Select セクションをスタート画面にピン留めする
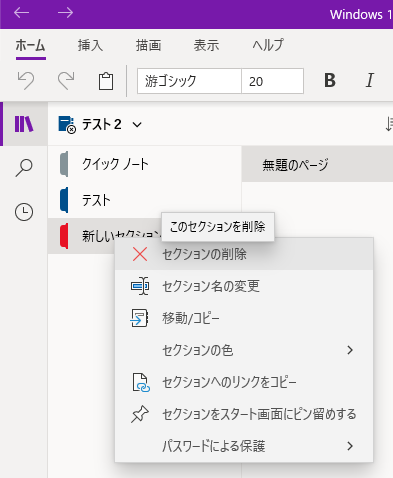Image resolution: width=393 pixels, height=478 pixels. click(244, 414)
